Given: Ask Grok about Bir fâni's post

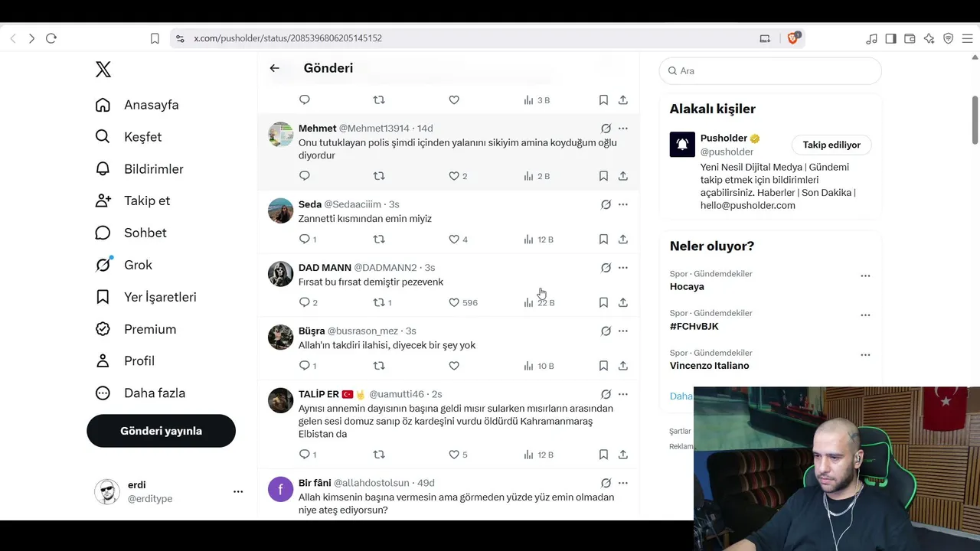Looking at the screenshot, I should click(x=606, y=484).
